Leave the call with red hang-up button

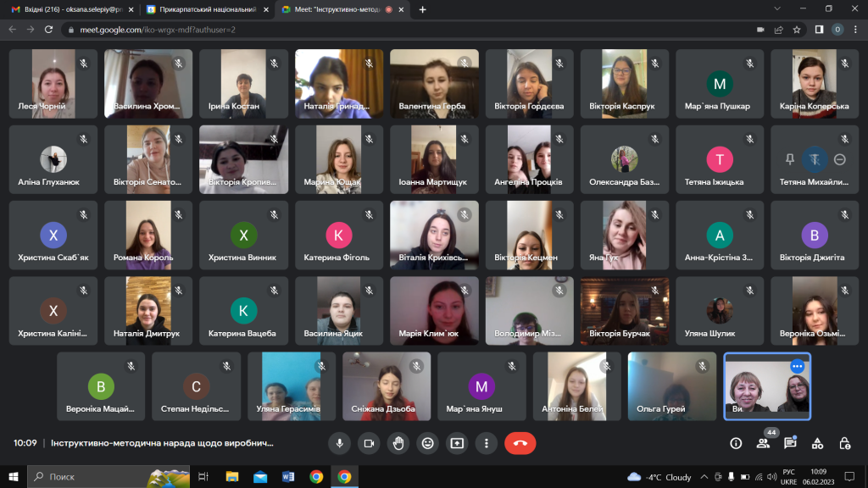point(520,442)
